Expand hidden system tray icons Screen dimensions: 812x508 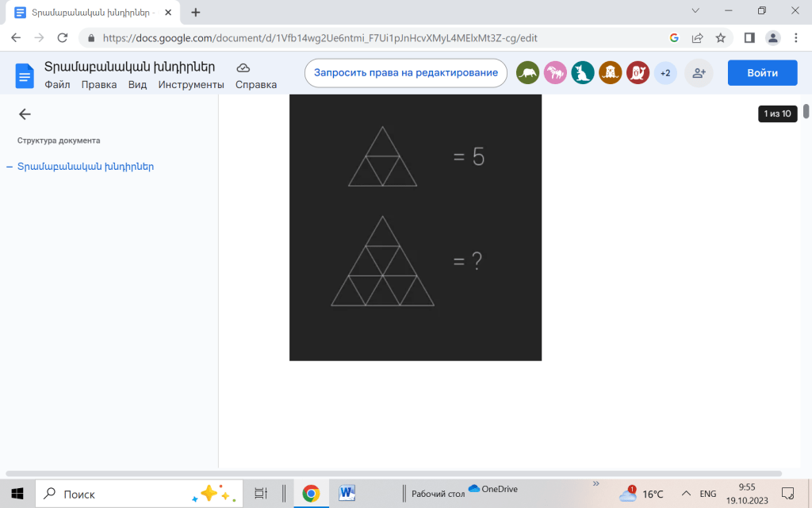point(686,494)
